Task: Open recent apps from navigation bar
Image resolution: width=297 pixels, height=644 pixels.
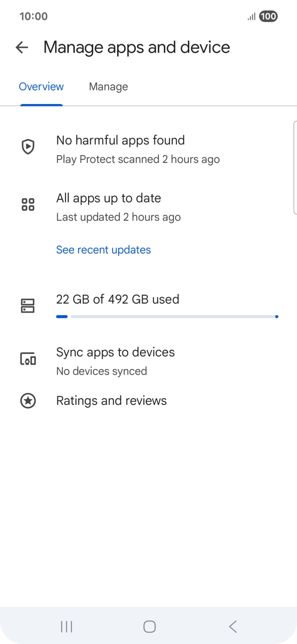Action: (66, 626)
